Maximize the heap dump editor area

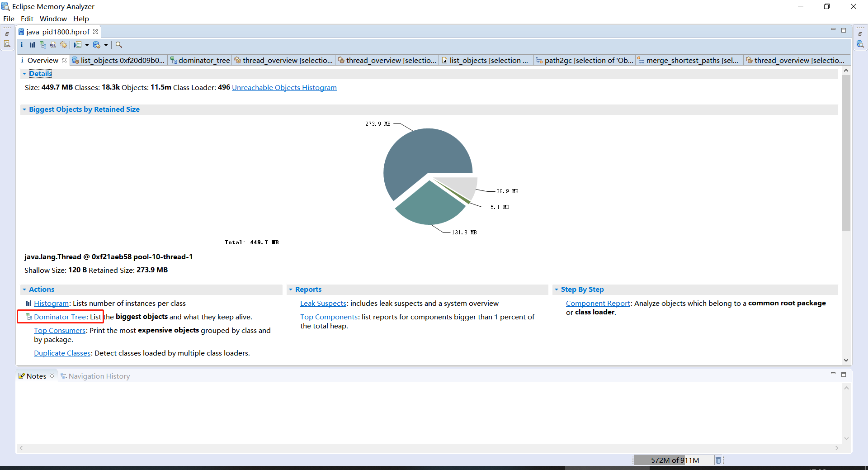844,30
